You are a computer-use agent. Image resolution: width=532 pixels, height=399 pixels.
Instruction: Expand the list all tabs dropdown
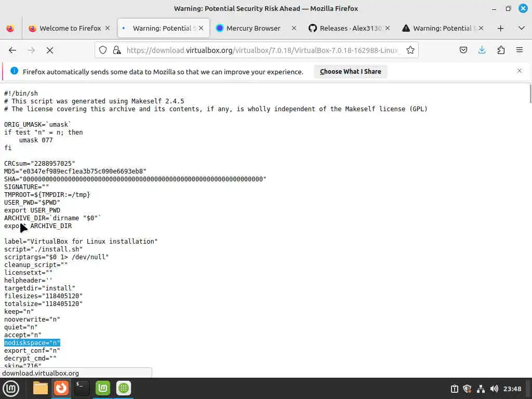522,28
